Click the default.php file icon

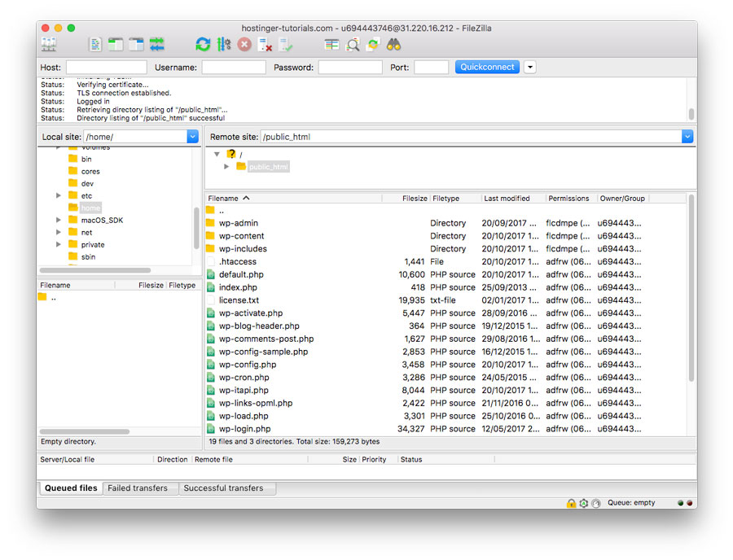211,274
